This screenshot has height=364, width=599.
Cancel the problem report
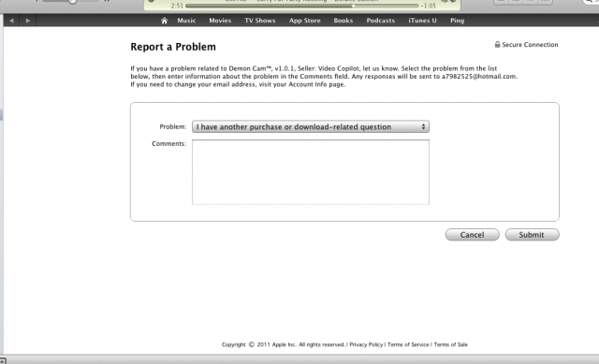tap(472, 235)
